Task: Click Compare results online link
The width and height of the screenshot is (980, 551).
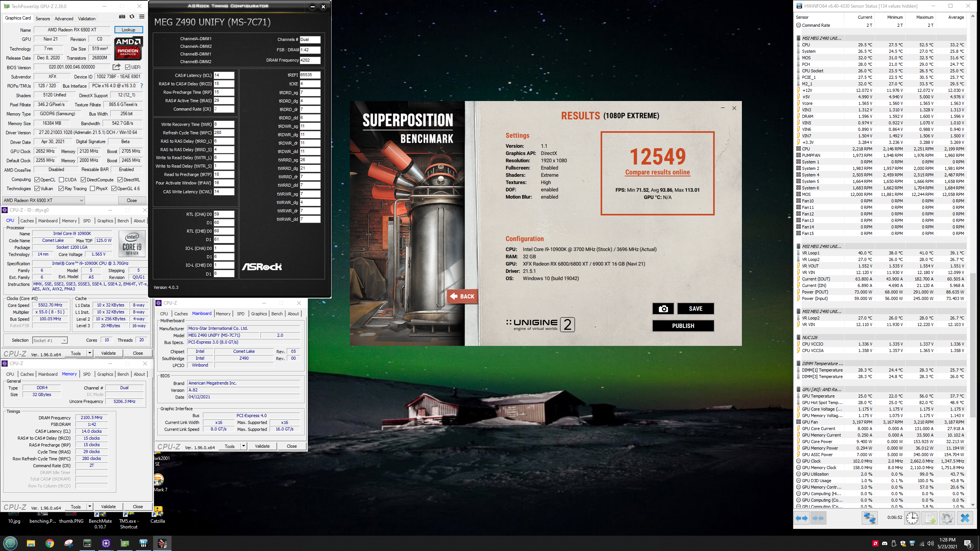Action: (x=657, y=172)
